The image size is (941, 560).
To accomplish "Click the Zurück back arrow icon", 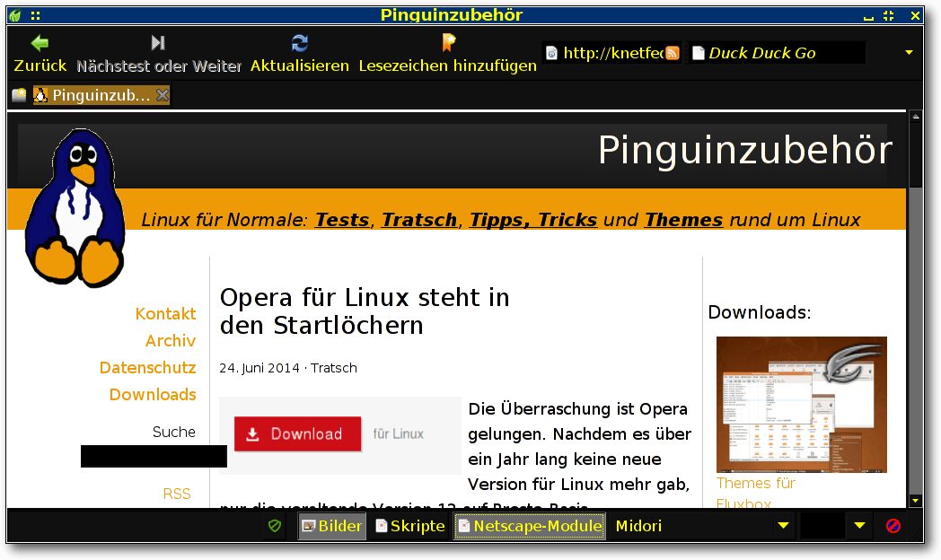I will click(x=40, y=43).
